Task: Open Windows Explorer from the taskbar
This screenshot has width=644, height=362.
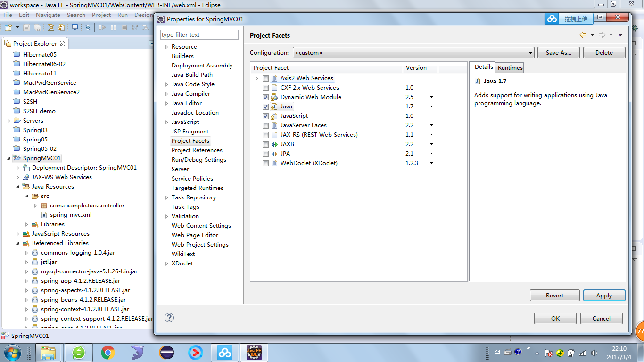Action: coord(49,352)
